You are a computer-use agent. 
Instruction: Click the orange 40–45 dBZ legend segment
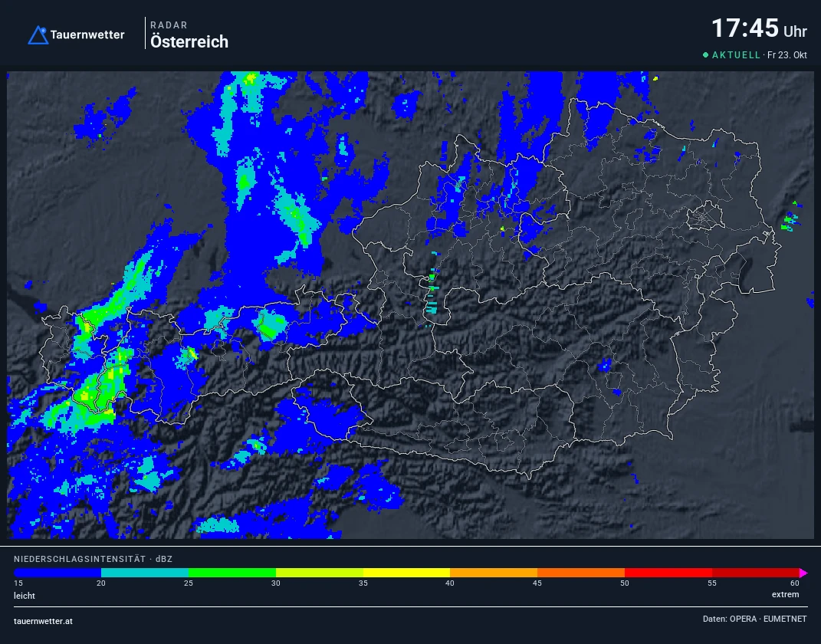coord(494,573)
